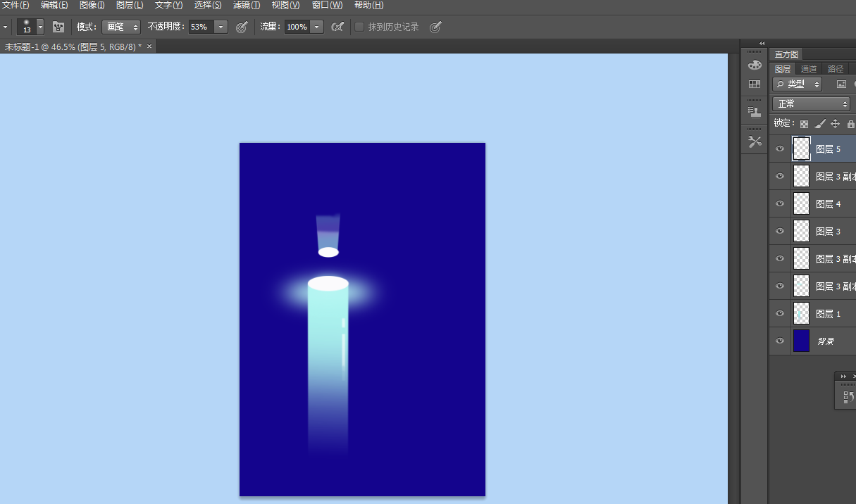Screen dimensions: 856x504
Task: Enable airbrush mode icon next to flow
Action: (x=337, y=27)
